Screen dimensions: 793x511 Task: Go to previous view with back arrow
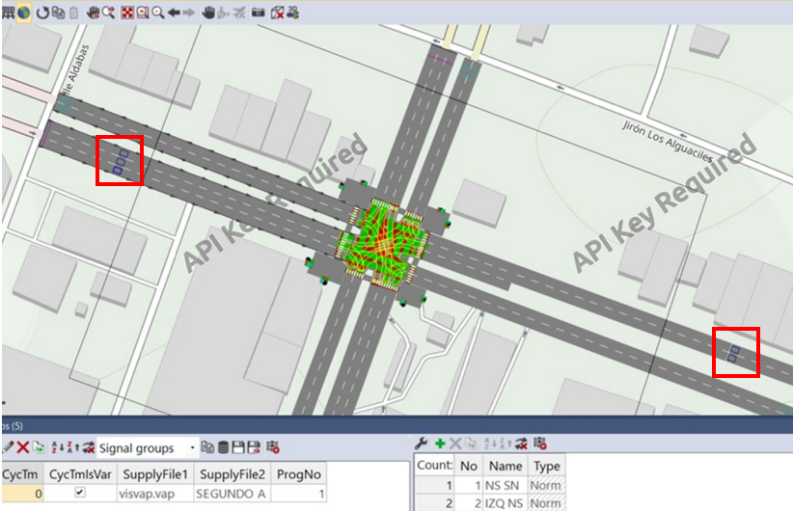point(174,13)
